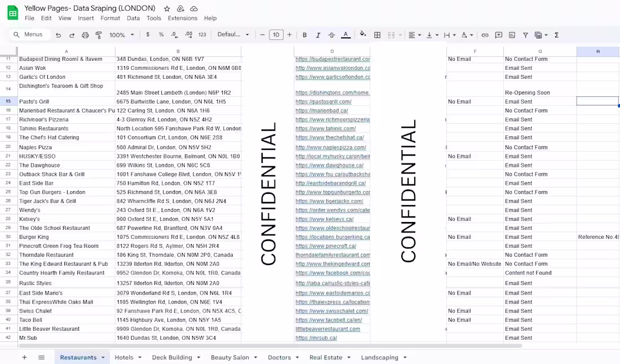Add a new sheet
The width and height of the screenshot is (620, 364).
(24, 357)
